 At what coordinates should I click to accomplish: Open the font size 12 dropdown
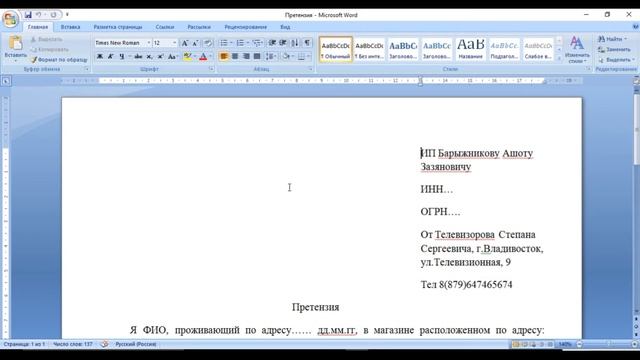pos(174,43)
